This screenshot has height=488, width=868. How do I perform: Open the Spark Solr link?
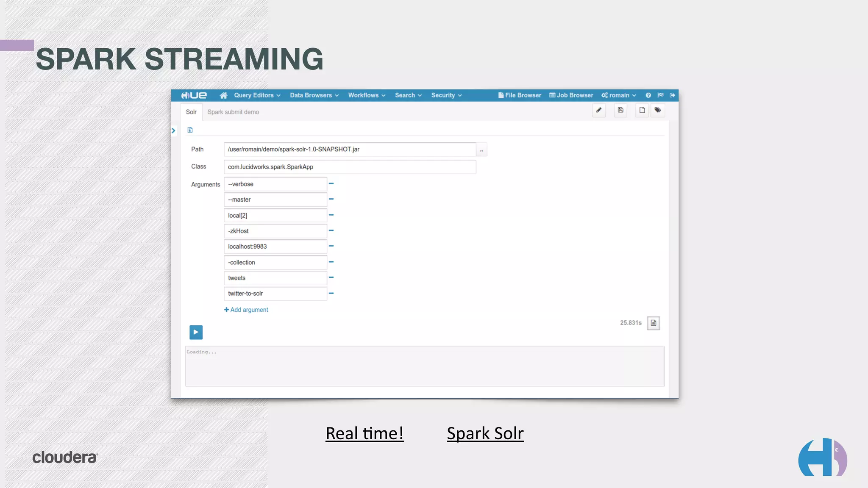485,433
